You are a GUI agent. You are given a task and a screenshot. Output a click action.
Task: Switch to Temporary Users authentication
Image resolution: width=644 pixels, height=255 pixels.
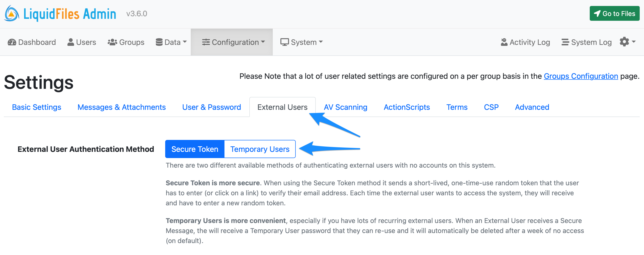click(260, 149)
